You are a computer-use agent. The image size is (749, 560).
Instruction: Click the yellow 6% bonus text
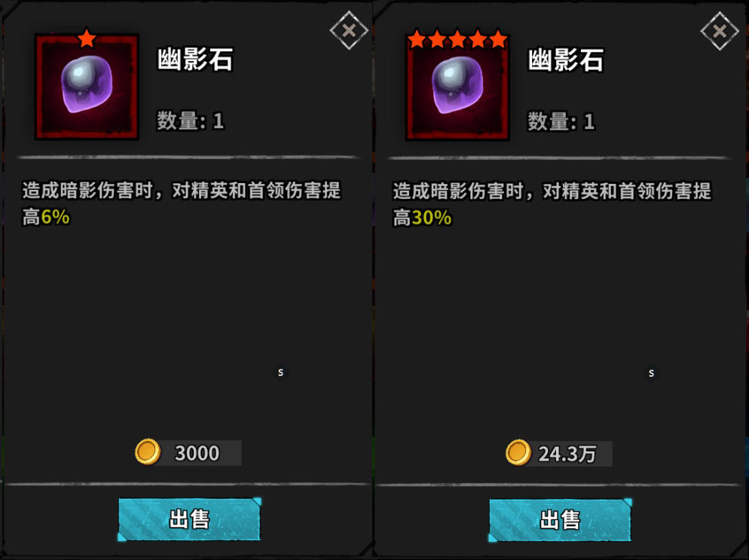point(56,217)
